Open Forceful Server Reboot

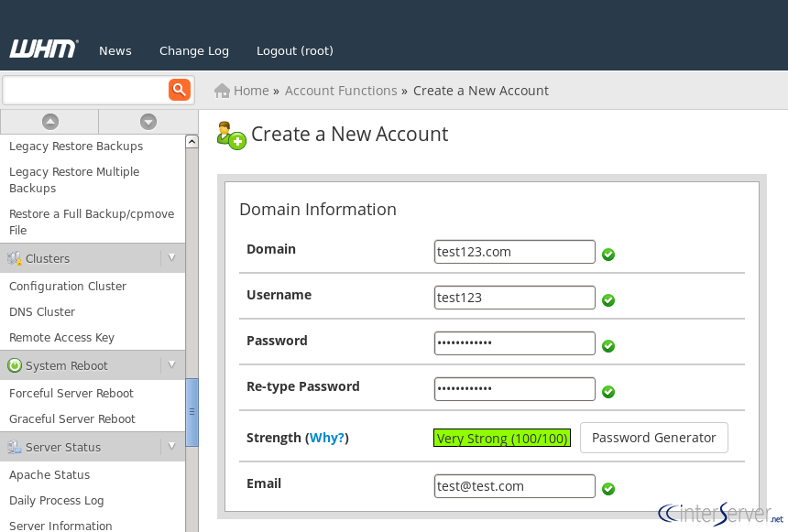click(x=71, y=394)
